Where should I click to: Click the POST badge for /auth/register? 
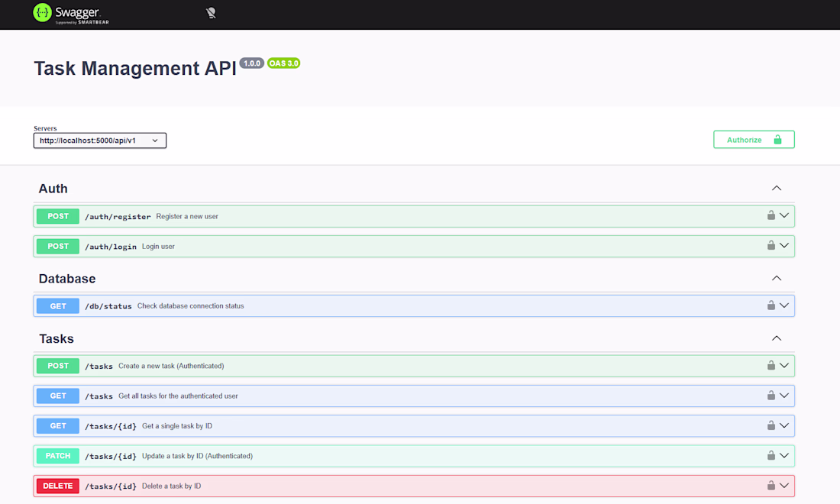coord(58,216)
